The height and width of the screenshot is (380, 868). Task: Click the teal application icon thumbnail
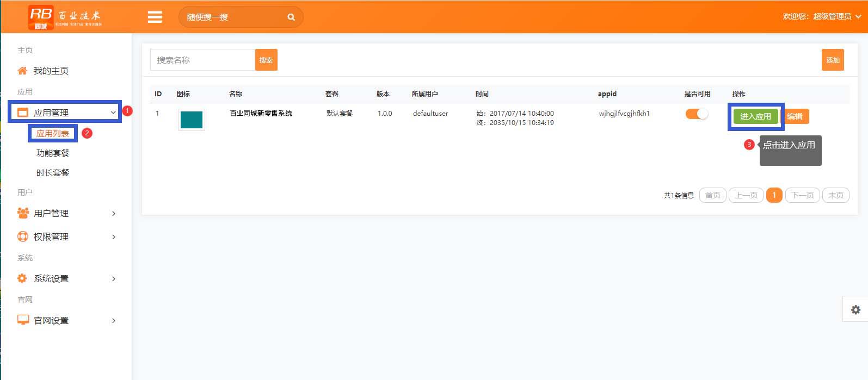click(192, 120)
